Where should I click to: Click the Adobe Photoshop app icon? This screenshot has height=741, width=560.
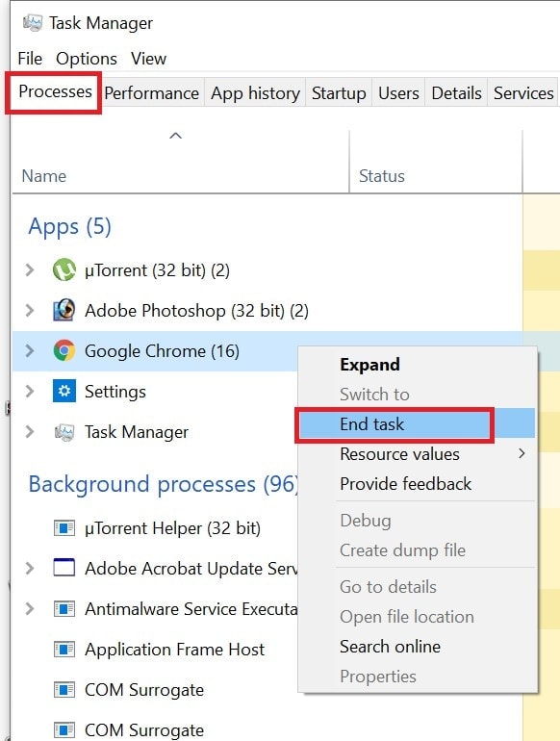coord(64,310)
